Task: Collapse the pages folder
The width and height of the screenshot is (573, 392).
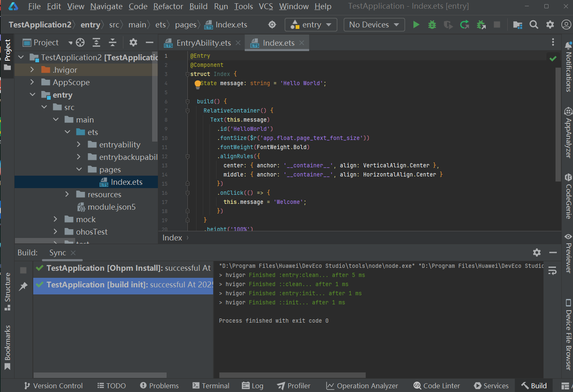Action: coord(79,169)
